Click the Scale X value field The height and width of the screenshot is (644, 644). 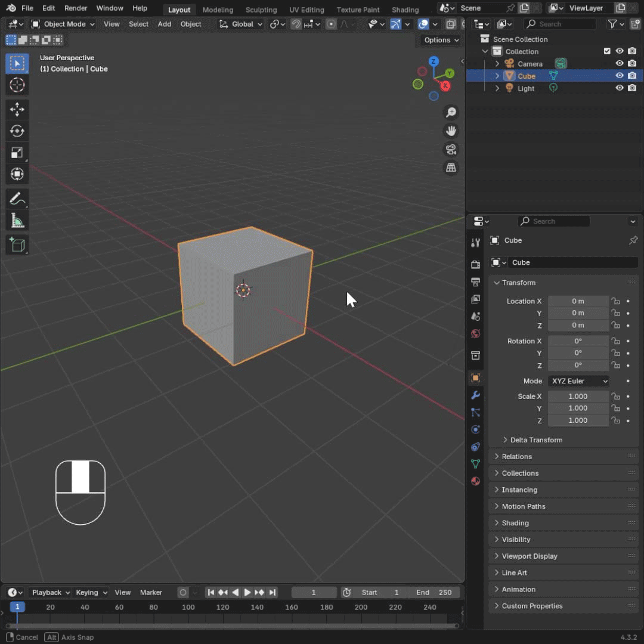pos(578,396)
